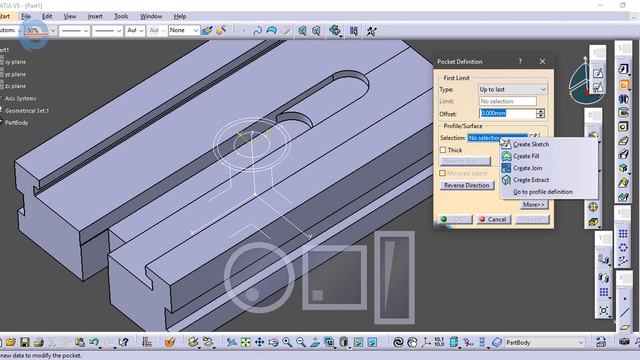Open the Insert menu

(x=95, y=16)
